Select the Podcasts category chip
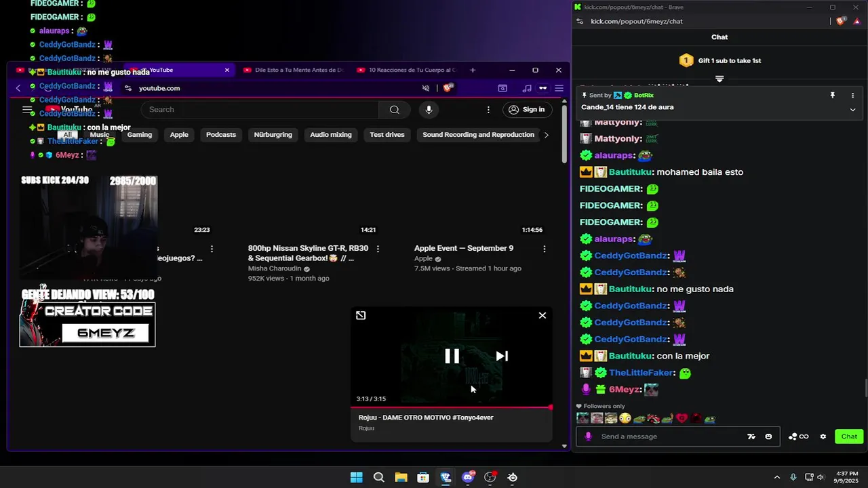 pyautogui.click(x=221, y=134)
